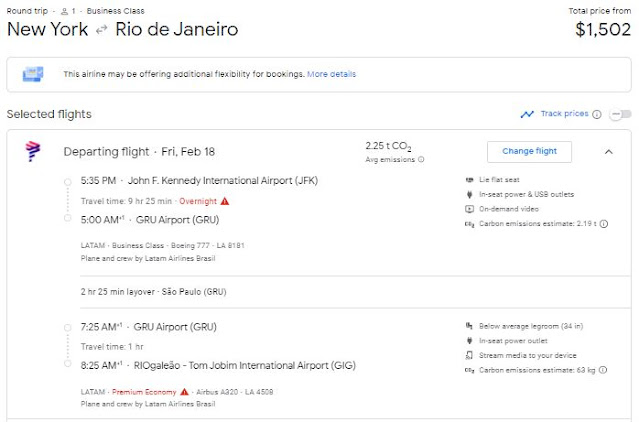Click the Track prices info icon
The height and width of the screenshot is (422, 639).
597,114
